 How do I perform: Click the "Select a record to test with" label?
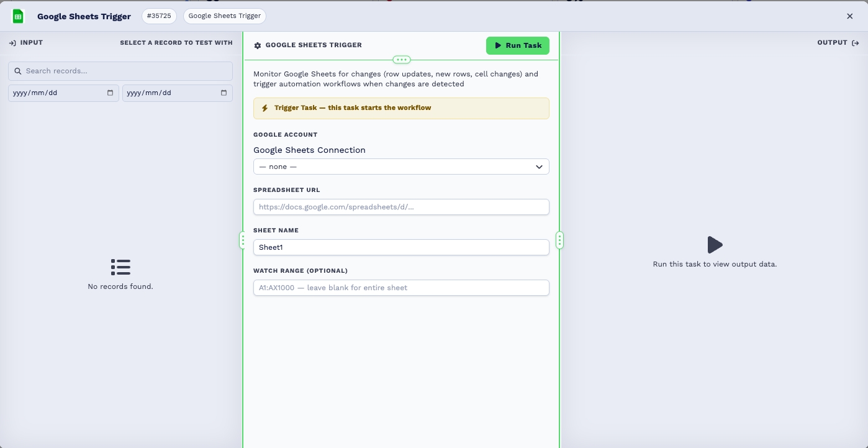click(176, 43)
